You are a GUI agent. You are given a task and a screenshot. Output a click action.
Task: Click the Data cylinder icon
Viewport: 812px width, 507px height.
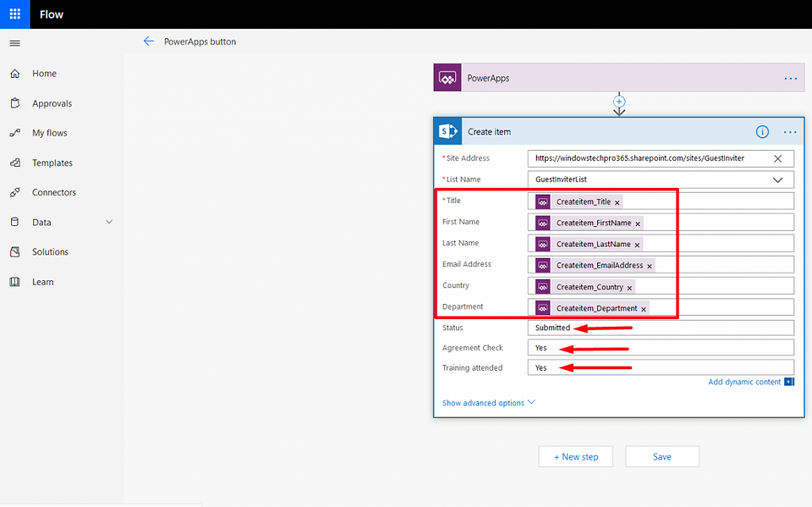(x=15, y=222)
